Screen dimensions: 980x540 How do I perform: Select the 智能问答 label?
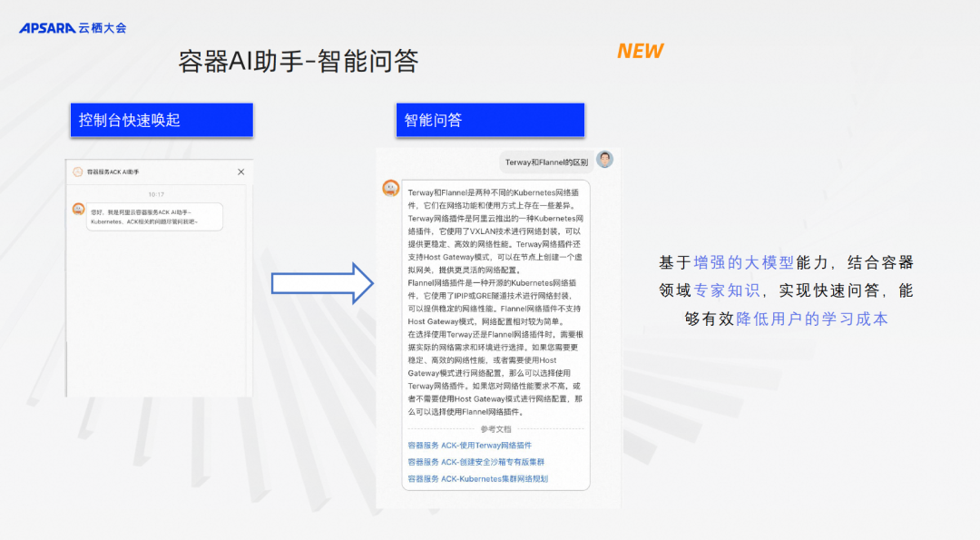pyautogui.click(x=490, y=120)
